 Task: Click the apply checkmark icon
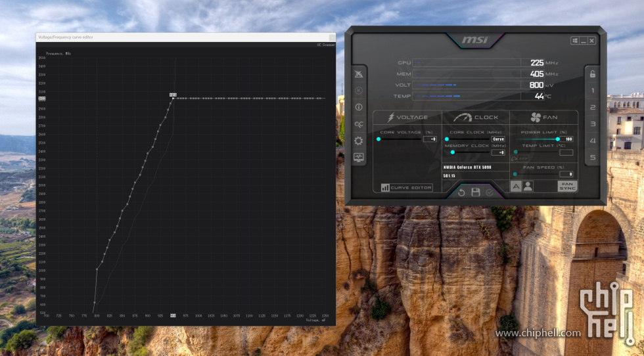pos(489,192)
